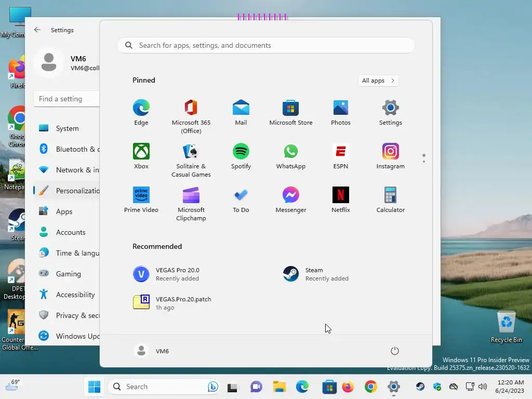Select Personalization in Settings sidebar
This screenshot has height=399, width=532.
pos(68,191)
